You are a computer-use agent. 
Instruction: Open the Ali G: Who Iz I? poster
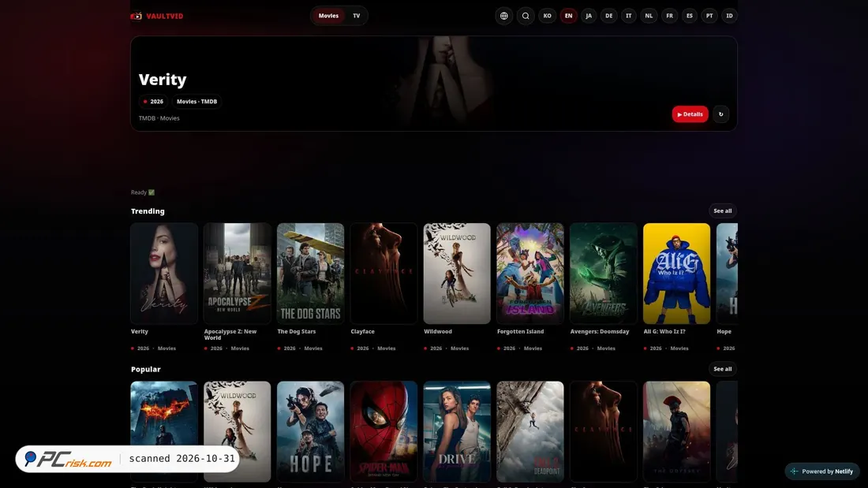click(x=676, y=274)
